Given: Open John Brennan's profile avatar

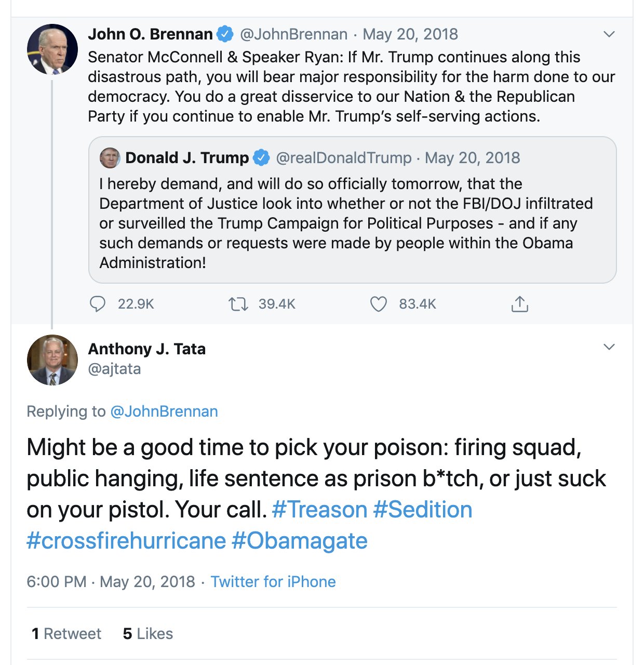Looking at the screenshot, I should (x=52, y=49).
